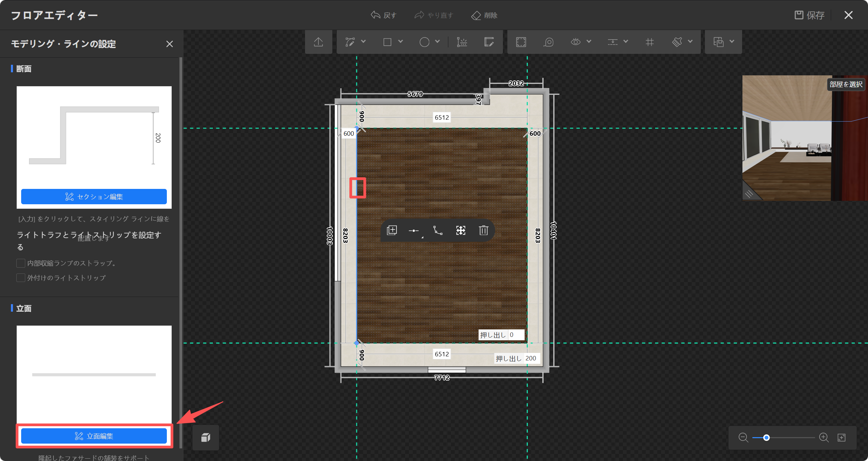Click the left panel vertical scrollbar
The image size is (868, 461).
coord(181,252)
